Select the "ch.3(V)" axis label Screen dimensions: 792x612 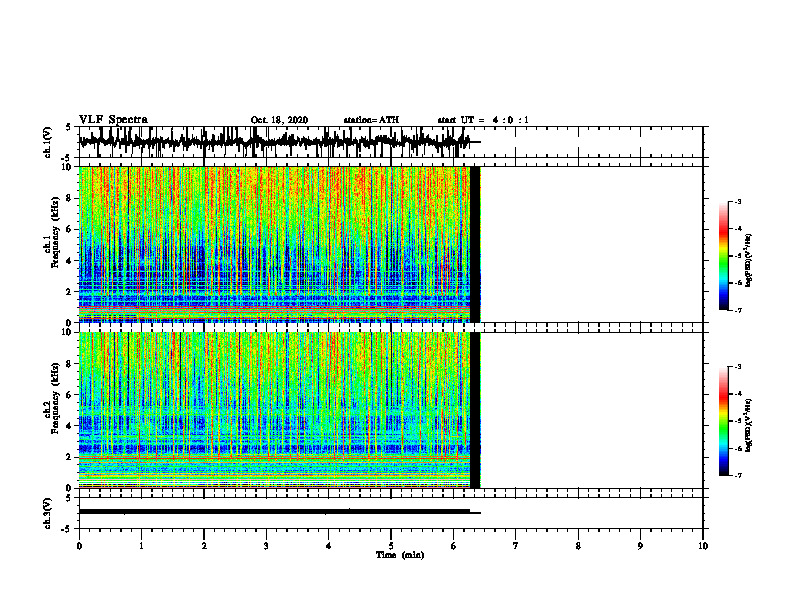tap(48, 513)
